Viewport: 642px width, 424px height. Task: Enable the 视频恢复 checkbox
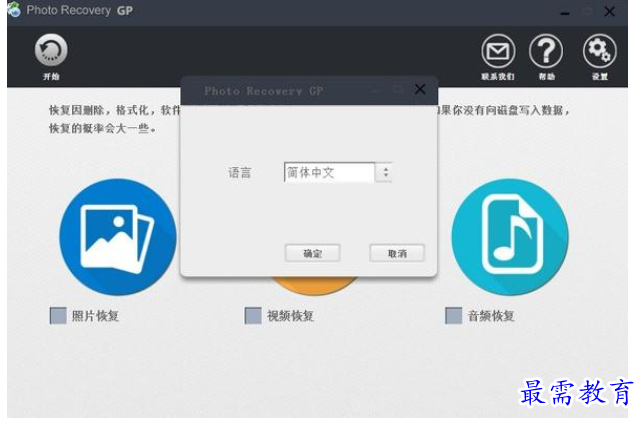253,316
